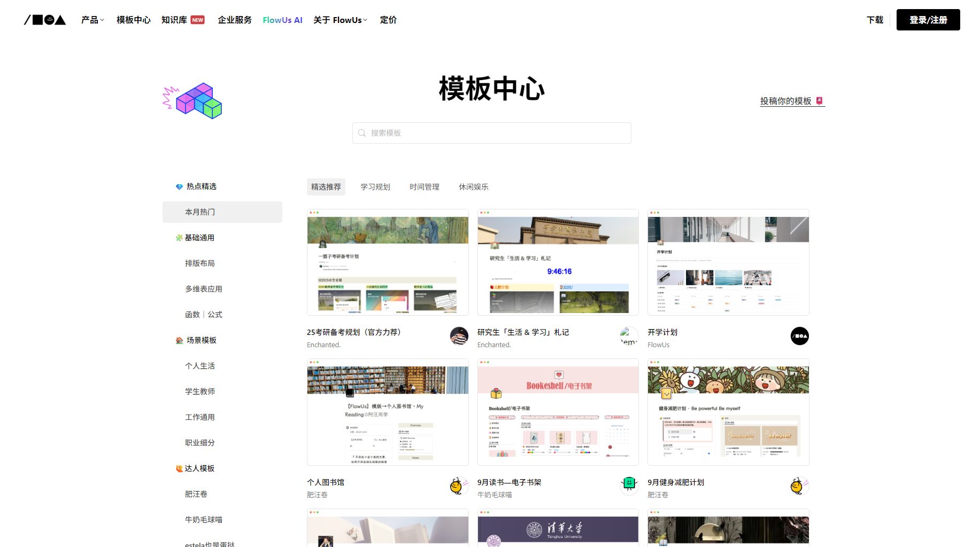Open the 25考研备考规划 template thumbnail
The image size is (980, 547).
click(x=388, y=262)
